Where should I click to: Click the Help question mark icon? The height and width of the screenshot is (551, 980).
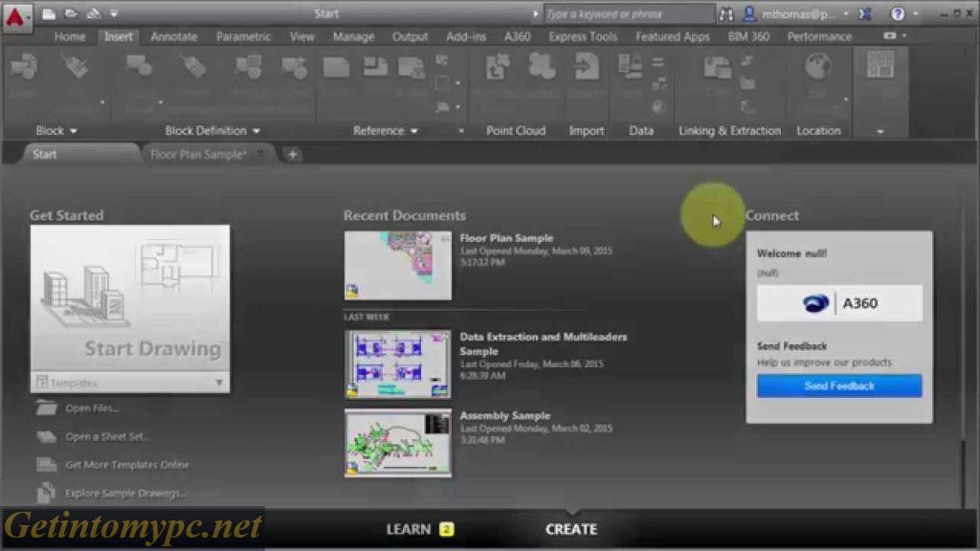pos(898,13)
